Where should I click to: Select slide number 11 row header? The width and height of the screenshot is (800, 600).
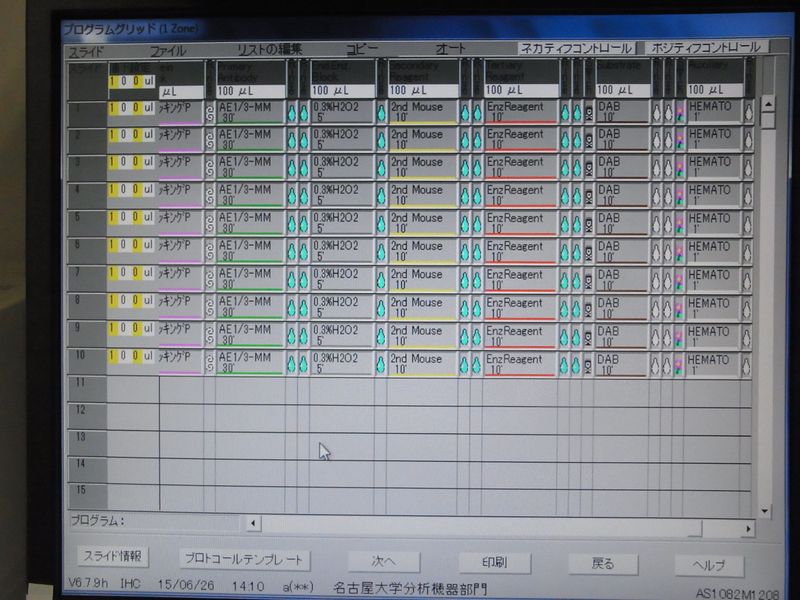[x=87, y=390]
